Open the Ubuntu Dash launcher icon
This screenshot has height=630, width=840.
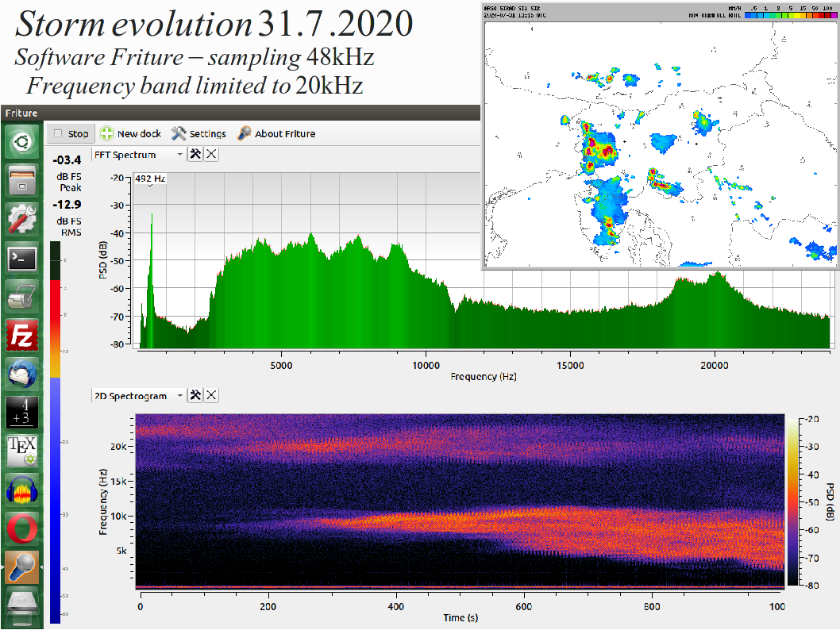(21, 144)
